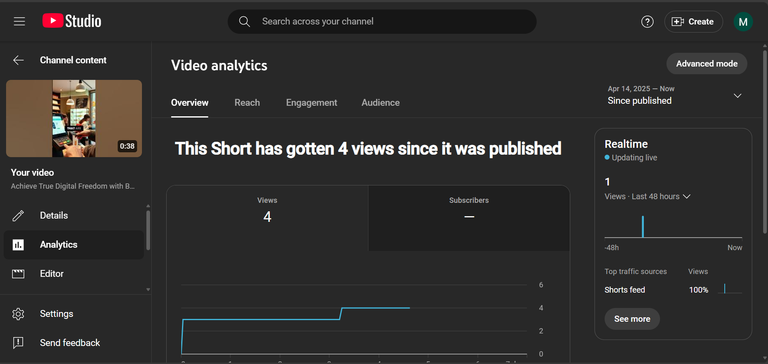768x364 pixels.
Task: Switch to the Audience tab
Action: 381,103
